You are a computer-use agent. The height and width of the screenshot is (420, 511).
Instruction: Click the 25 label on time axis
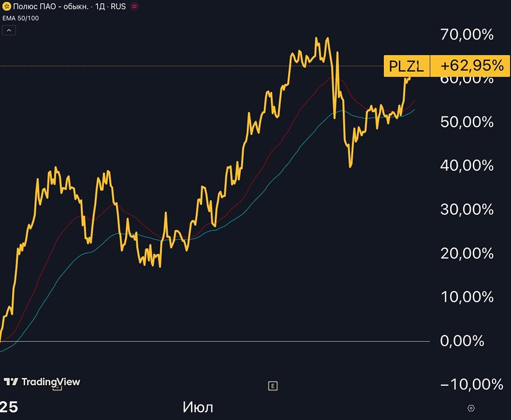[9, 407]
